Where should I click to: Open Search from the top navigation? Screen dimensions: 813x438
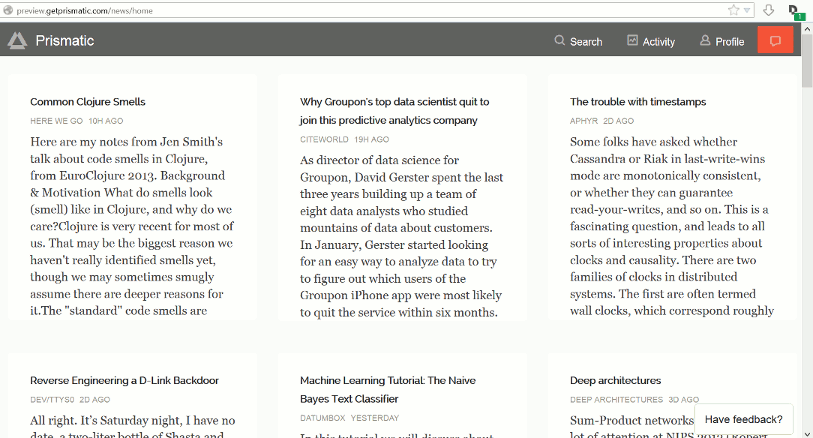586,42
